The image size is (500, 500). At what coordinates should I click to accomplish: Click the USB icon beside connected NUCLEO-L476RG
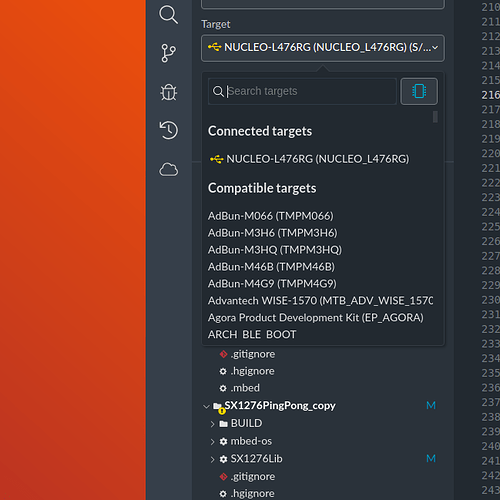217,159
